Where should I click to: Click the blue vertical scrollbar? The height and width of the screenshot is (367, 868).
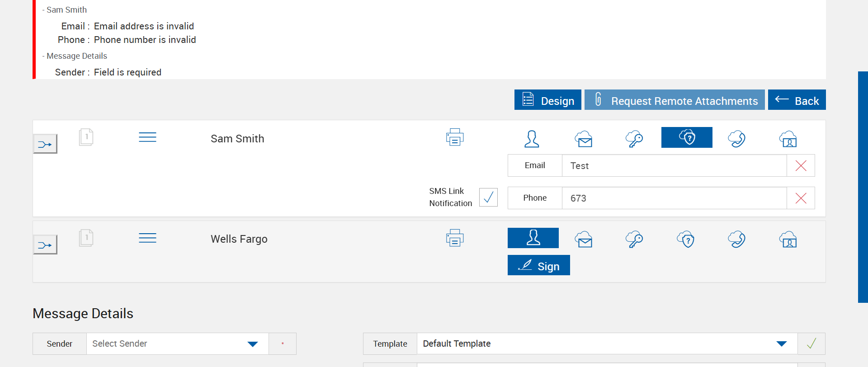click(x=863, y=187)
